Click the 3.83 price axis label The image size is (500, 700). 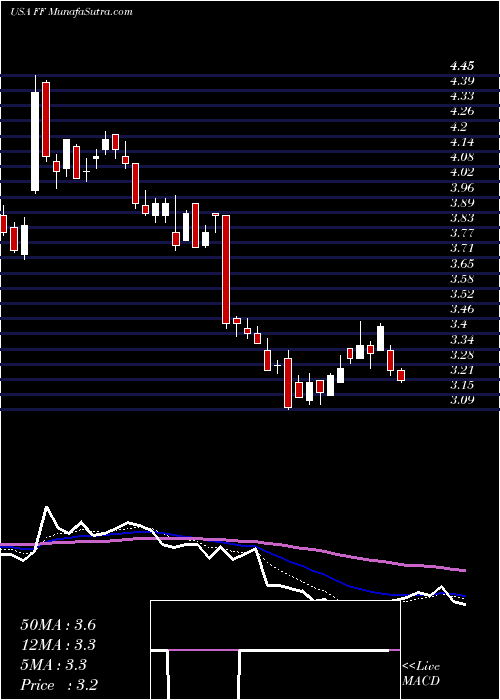pos(462,218)
